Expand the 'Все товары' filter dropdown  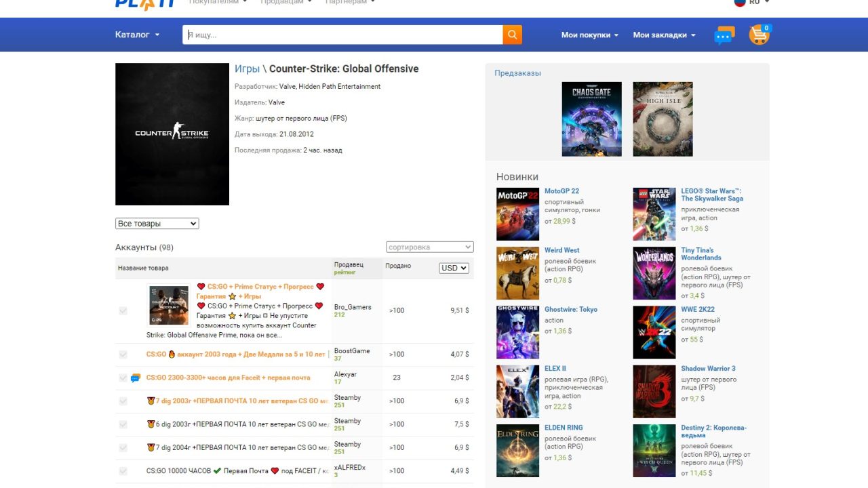click(157, 224)
